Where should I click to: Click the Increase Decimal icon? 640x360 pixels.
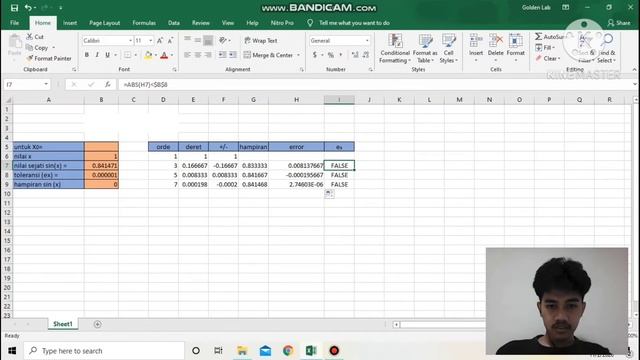click(355, 55)
